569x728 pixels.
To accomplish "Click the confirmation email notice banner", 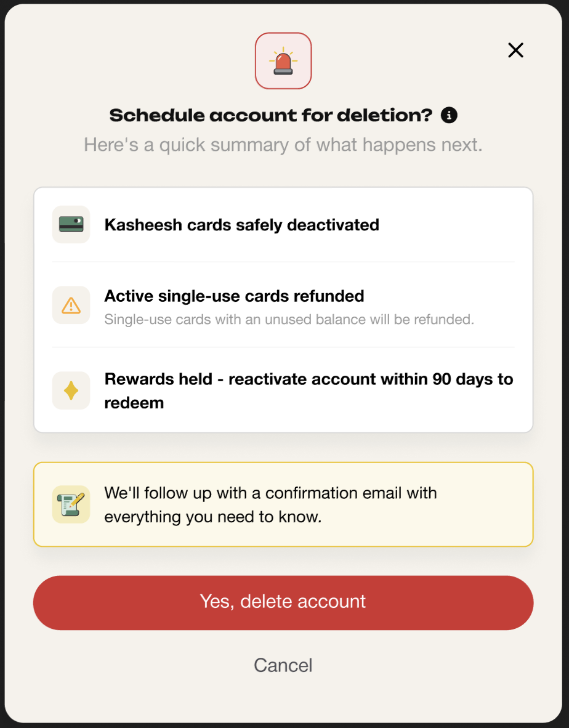I will (x=283, y=504).
